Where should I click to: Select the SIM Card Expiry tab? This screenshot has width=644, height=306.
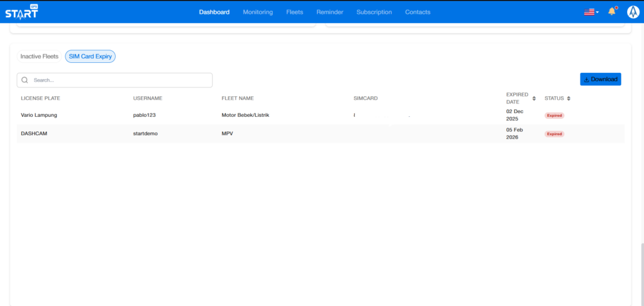point(90,57)
